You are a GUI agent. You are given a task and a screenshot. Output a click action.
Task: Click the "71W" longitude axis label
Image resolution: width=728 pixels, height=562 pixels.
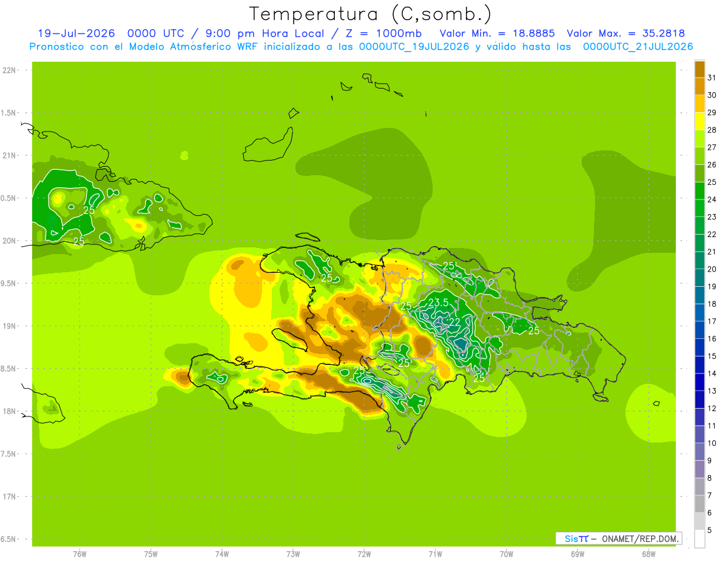(x=435, y=554)
